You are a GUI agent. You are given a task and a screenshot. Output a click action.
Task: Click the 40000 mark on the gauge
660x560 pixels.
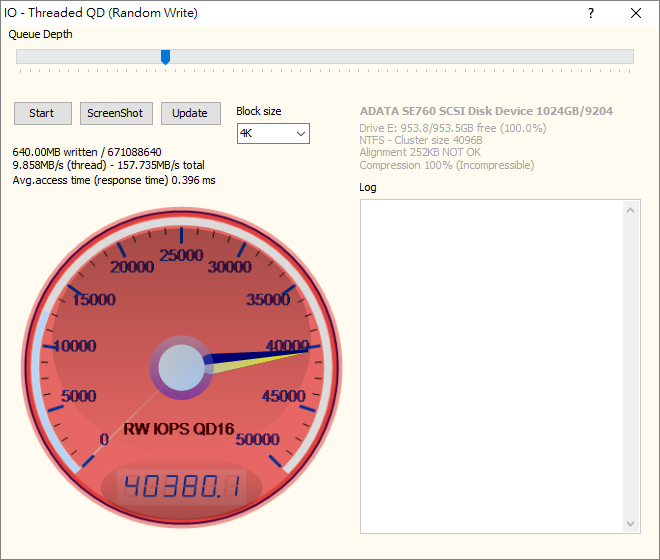point(287,346)
